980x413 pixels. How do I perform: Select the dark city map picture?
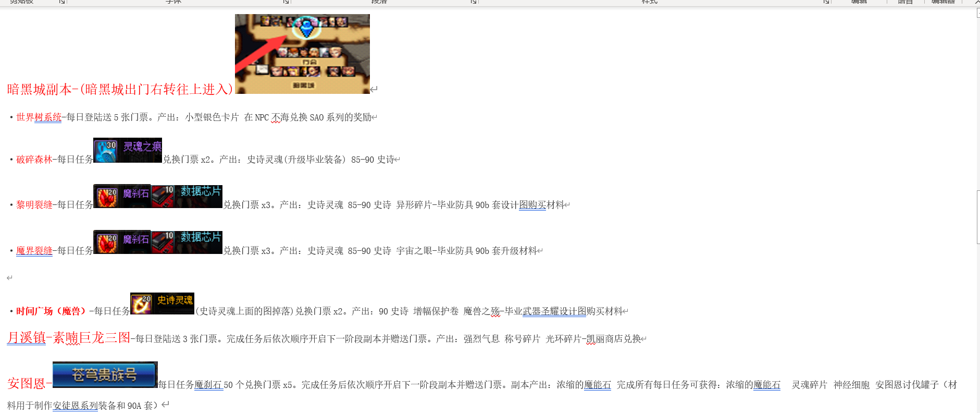pyautogui.click(x=302, y=54)
